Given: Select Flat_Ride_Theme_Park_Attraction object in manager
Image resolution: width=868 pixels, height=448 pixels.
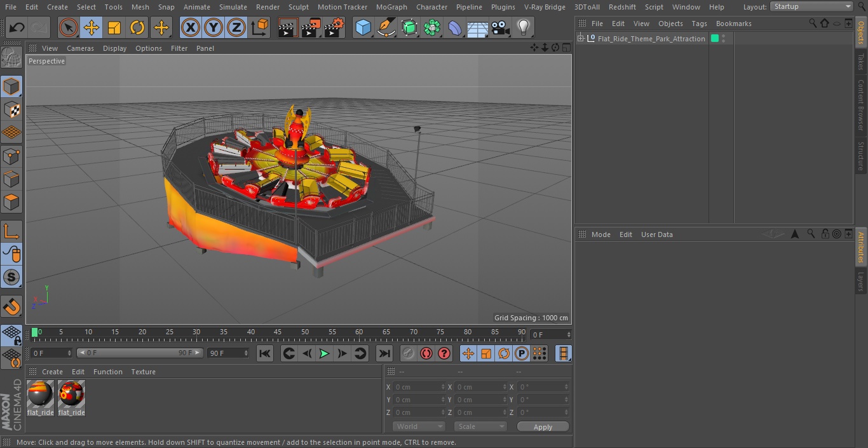Looking at the screenshot, I should pyautogui.click(x=651, y=39).
